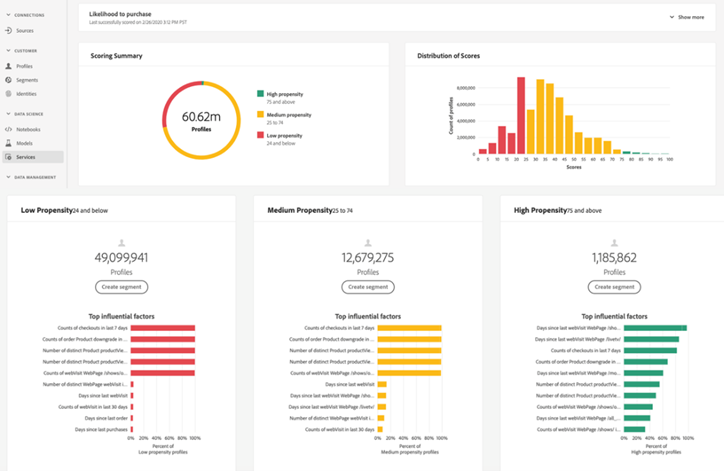Click the green High propensity legend swatch
The height and width of the screenshot is (471, 724).
(x=260, y=93)
